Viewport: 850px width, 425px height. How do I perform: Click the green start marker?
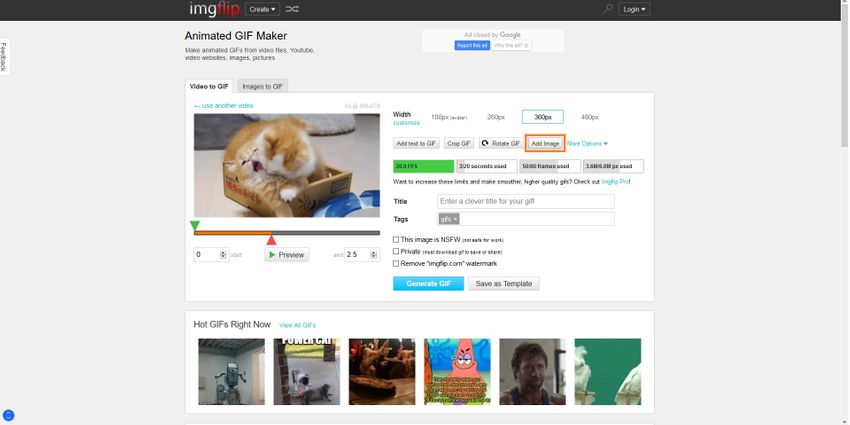point(195,225)
